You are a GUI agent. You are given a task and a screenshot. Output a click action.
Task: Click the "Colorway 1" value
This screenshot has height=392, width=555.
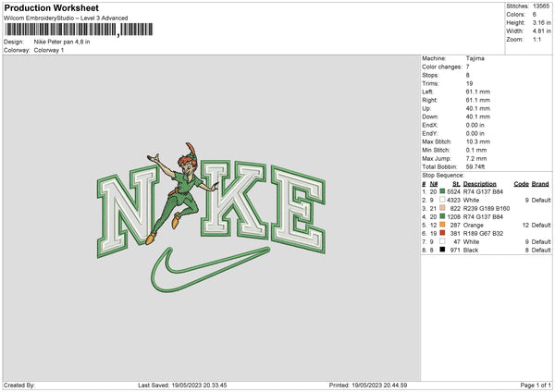click(49, 50)
